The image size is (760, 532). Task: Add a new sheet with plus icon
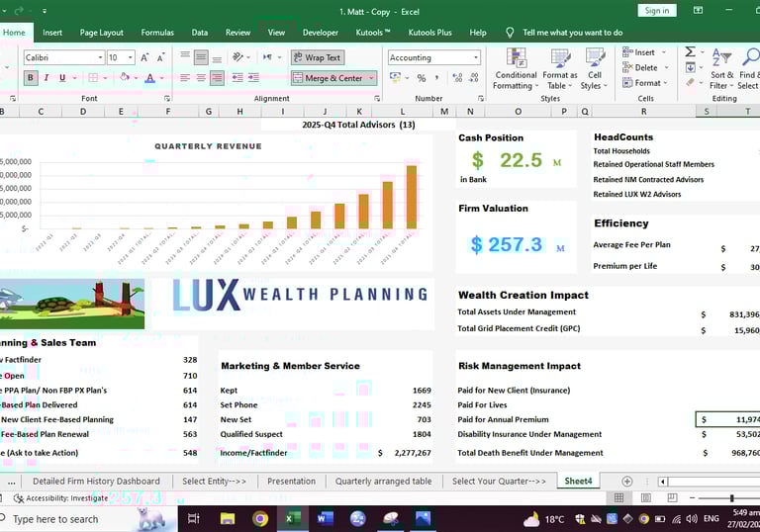click(626, 482)
